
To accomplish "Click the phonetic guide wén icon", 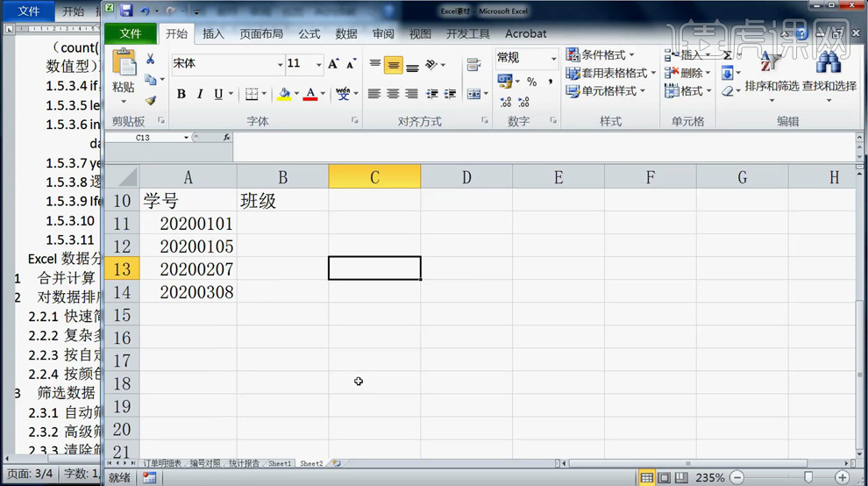I will pos(343,94).
